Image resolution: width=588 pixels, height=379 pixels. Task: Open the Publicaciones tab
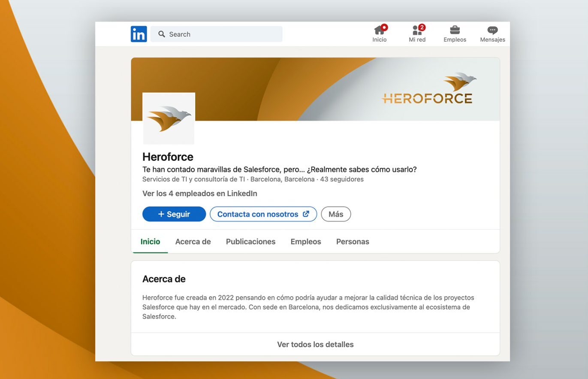coord(250,241)
